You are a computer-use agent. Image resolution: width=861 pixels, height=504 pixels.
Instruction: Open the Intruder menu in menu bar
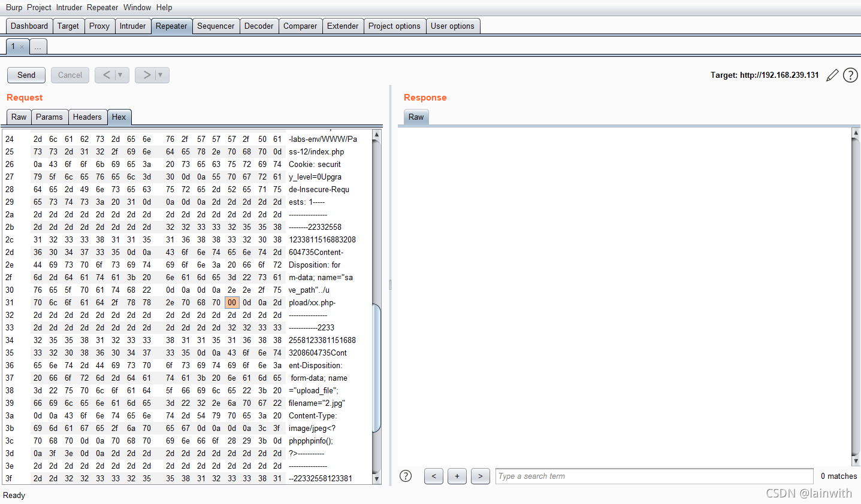70,7
